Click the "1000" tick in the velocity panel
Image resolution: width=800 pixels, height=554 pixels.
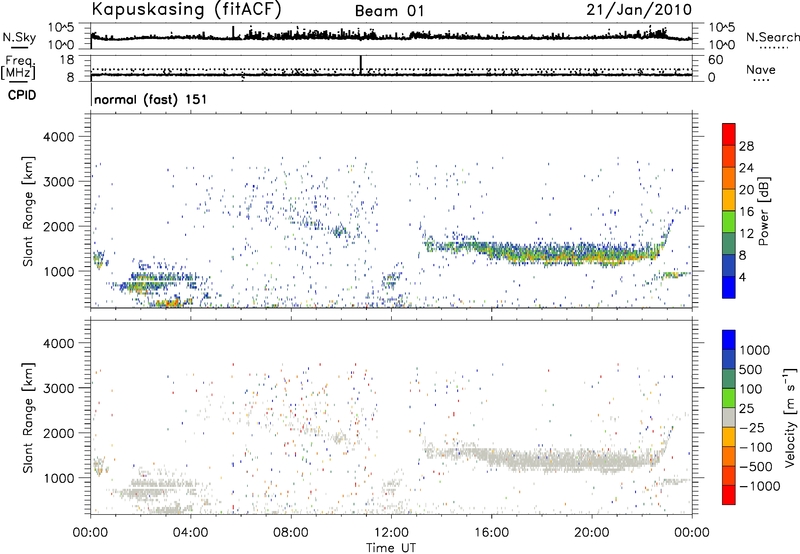tap(59, 478)
